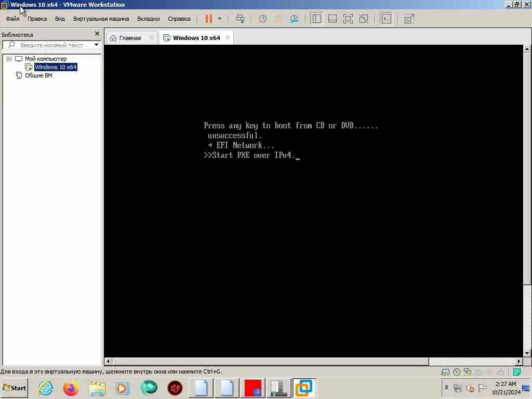Click the Unity mode toolbar icon
Image resolution: width=532 pixels, height=399 pixels.
(364, 19)
